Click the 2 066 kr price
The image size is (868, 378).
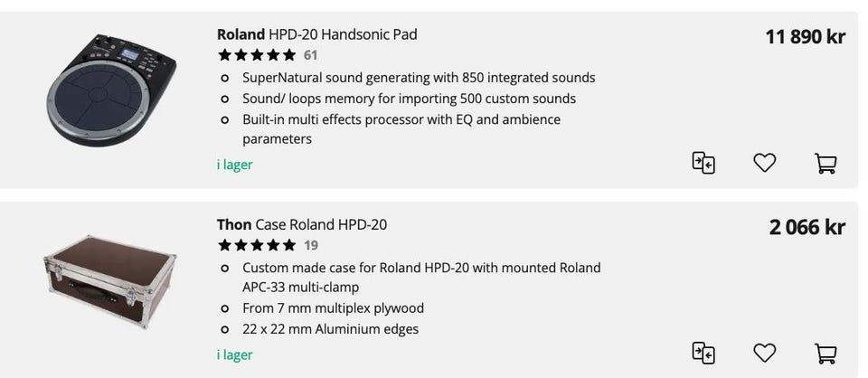point(807,227)
